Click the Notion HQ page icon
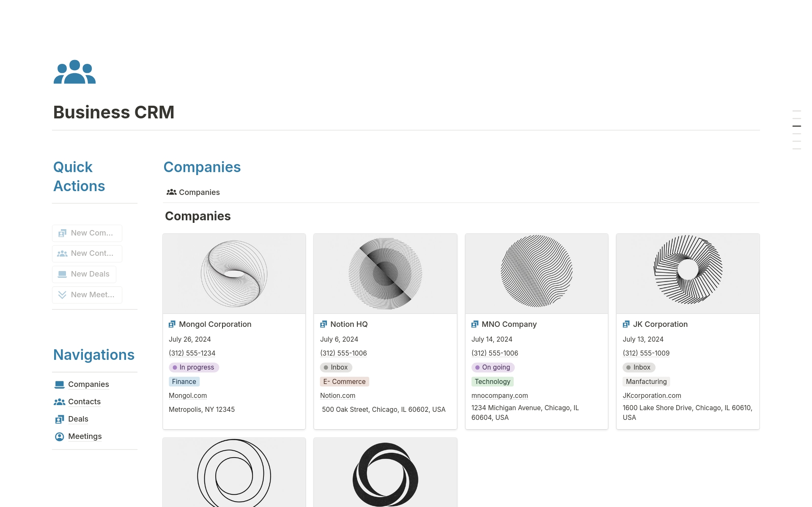The image size is (812, 507). tap(324, 324)
